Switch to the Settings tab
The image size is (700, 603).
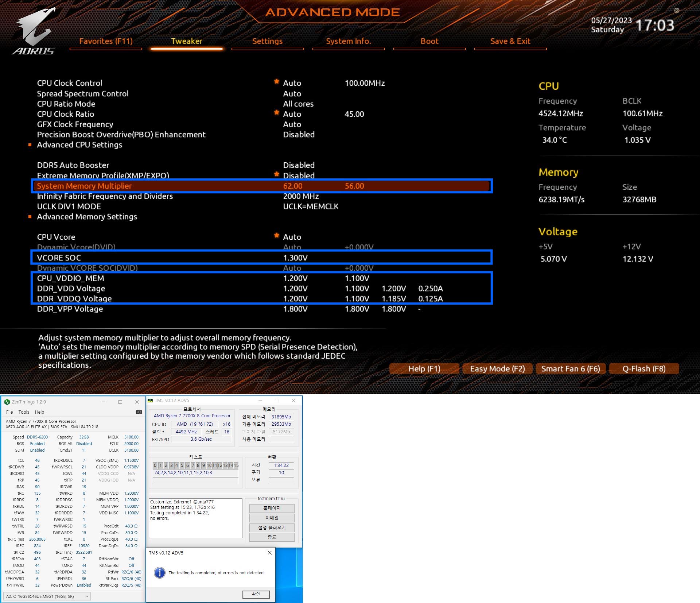[267, 41]
